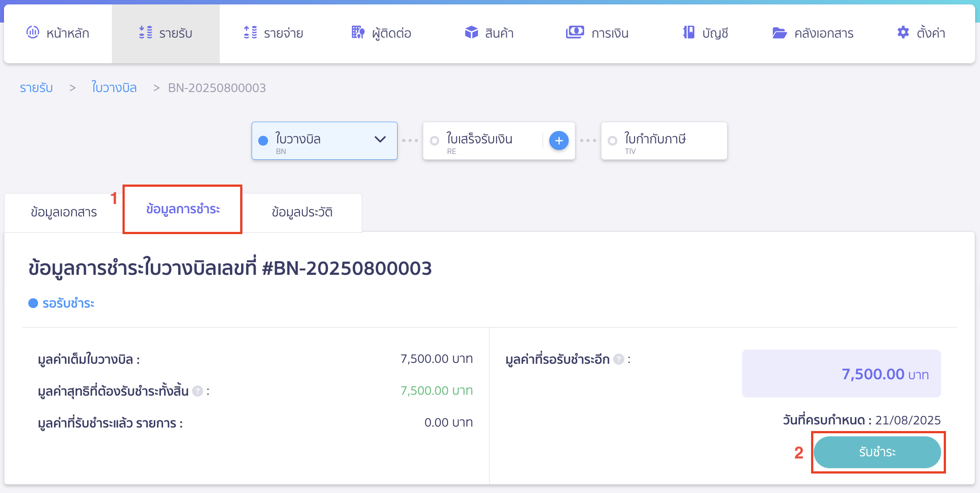980x493 pixels.
Task: Open the รายรับ menu
Action: click(166, 34)
